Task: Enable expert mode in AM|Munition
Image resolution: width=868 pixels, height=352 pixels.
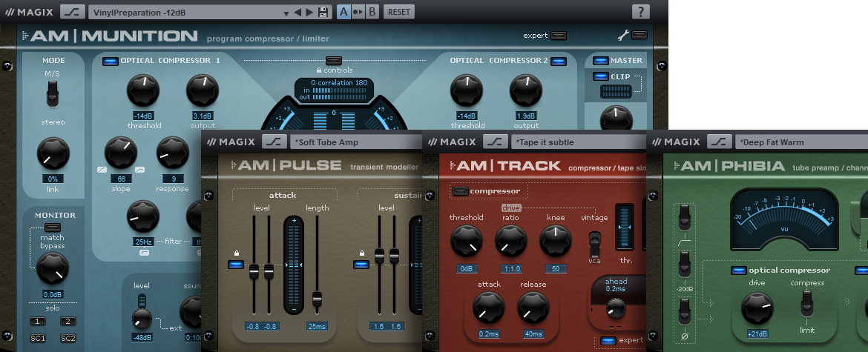Action: (559, 36)
